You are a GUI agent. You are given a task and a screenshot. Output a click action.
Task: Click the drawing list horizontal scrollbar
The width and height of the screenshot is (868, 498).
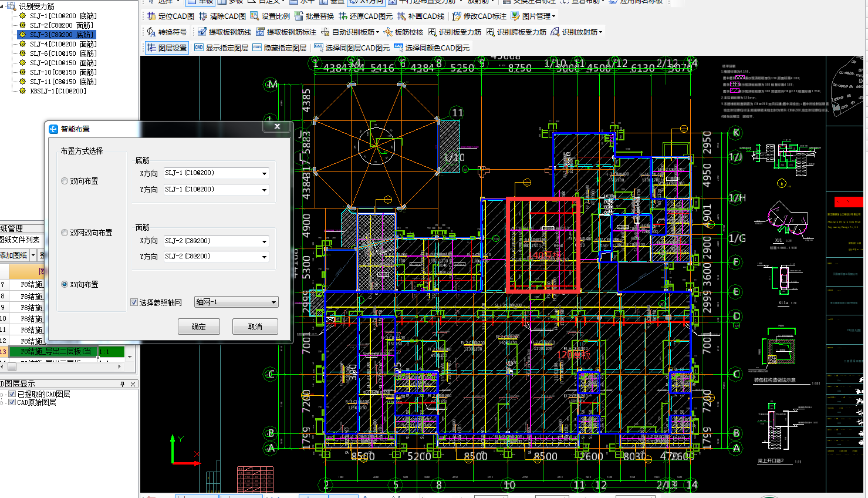pos(61,366)
